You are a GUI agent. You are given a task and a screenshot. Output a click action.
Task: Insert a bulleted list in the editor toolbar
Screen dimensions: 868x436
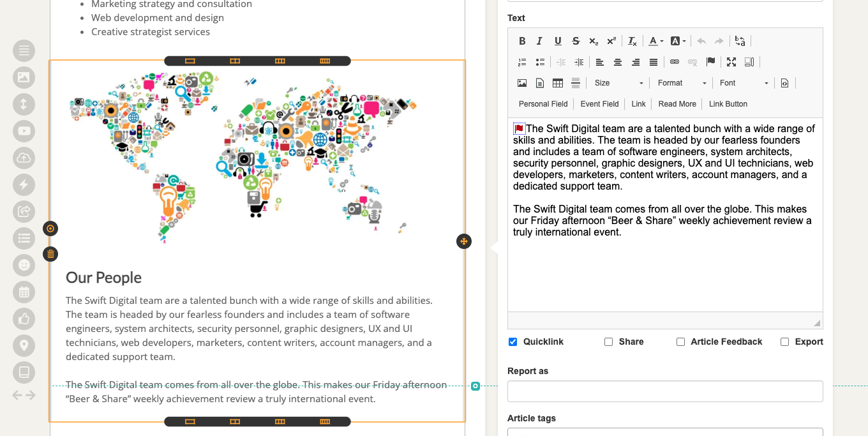click(x=540, y=62)
